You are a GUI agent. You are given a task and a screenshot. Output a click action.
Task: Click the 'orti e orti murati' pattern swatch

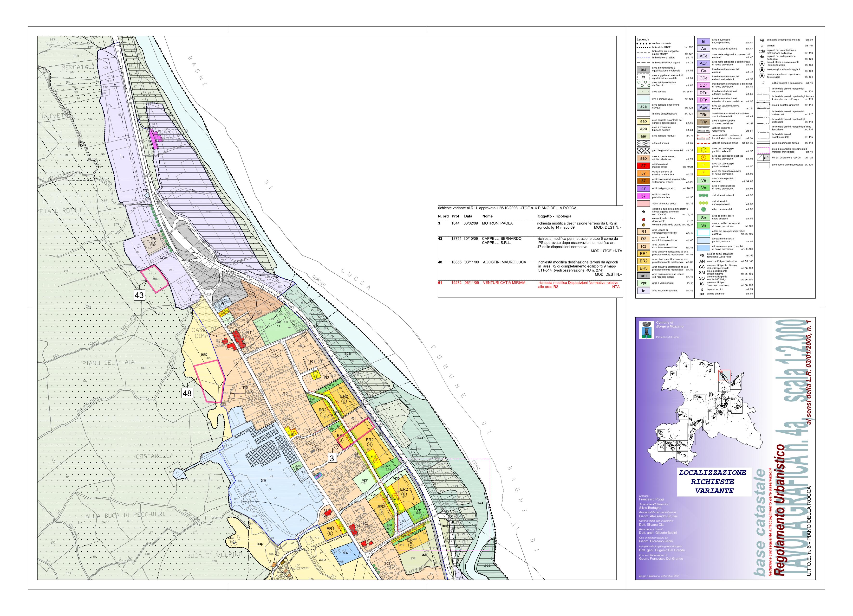click(x=644, y=143)
